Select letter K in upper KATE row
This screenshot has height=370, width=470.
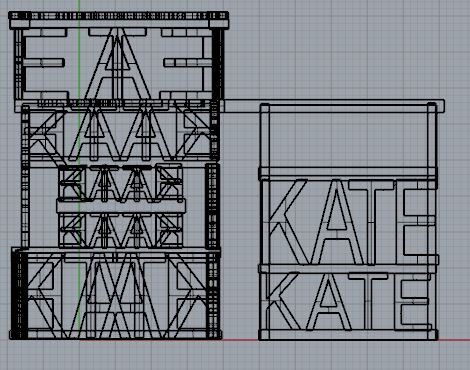pyautogui.click(x=288, y=222)
